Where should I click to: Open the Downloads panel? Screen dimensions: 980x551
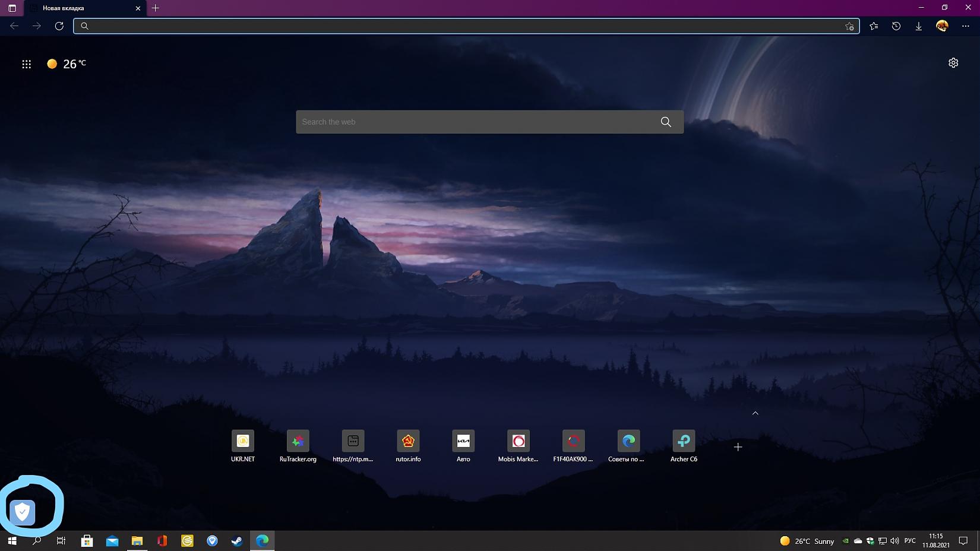[x=919, y=26]
